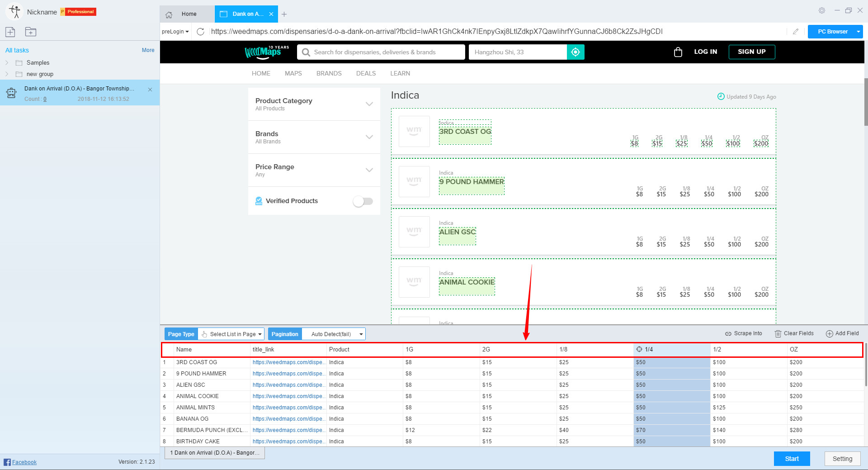Toggle the Verified Products switch

click(x=363, y=201)
